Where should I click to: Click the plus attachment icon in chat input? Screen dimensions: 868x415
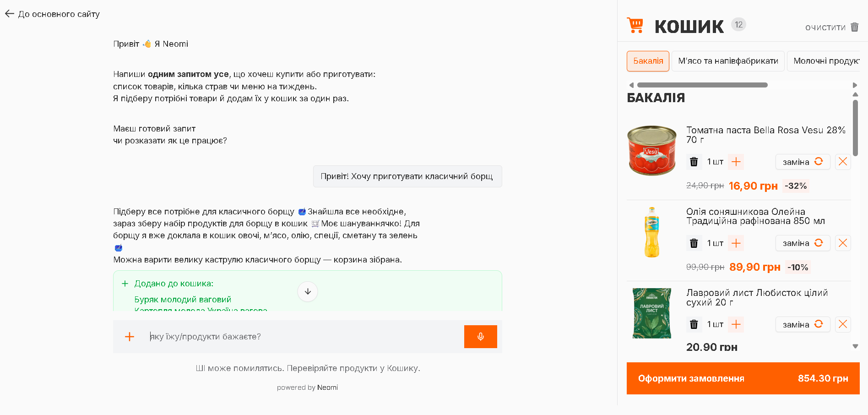[130, 337]
